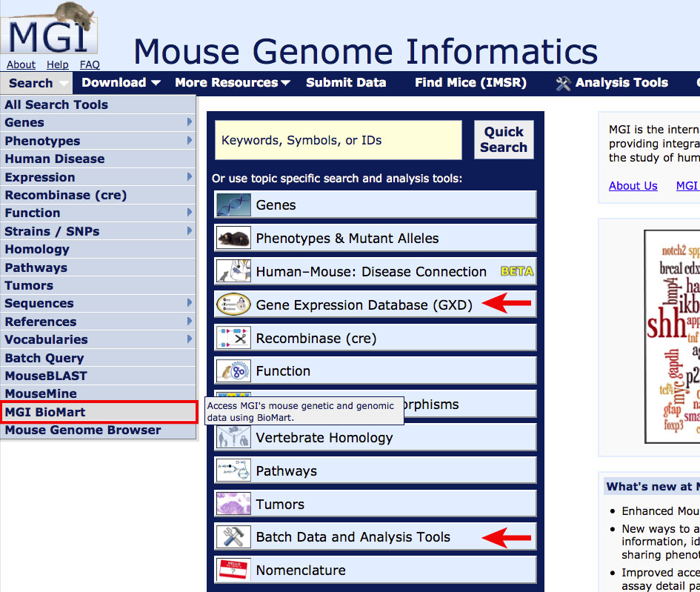
Task: Choose Pathways in the left menu
Action: [x=98, y=267]
